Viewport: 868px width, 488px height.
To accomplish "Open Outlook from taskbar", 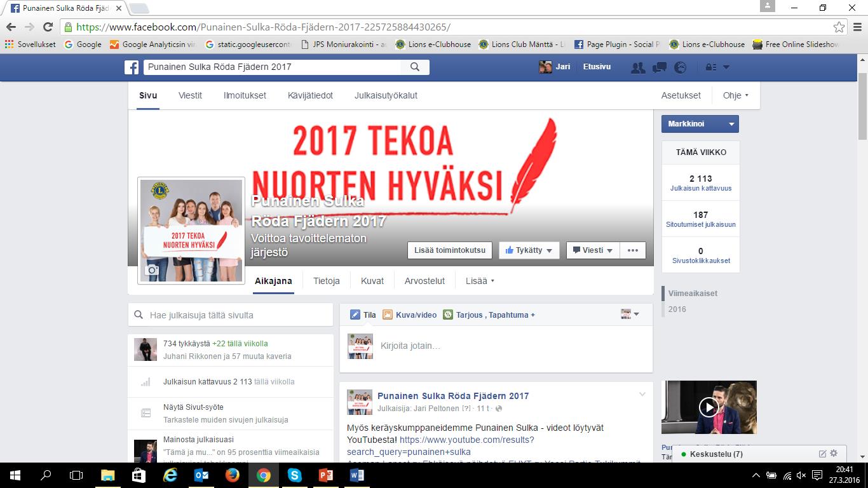I will click(201, 475).
